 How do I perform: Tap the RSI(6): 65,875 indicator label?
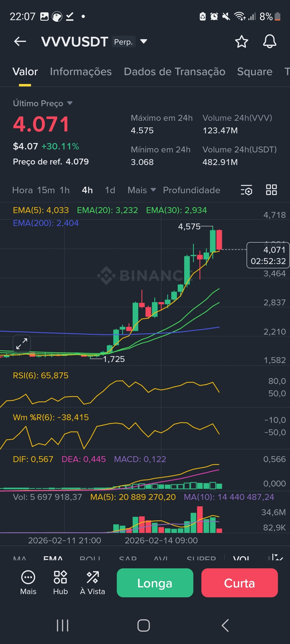click(x=41, y=375)
